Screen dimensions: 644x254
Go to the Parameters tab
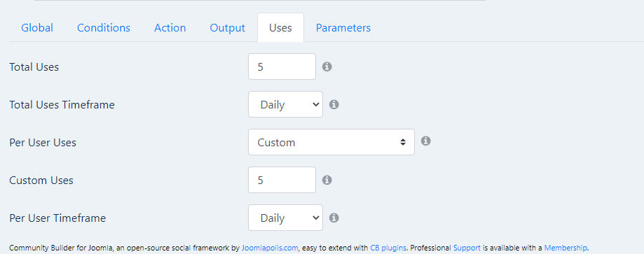(x=343, y=27)
